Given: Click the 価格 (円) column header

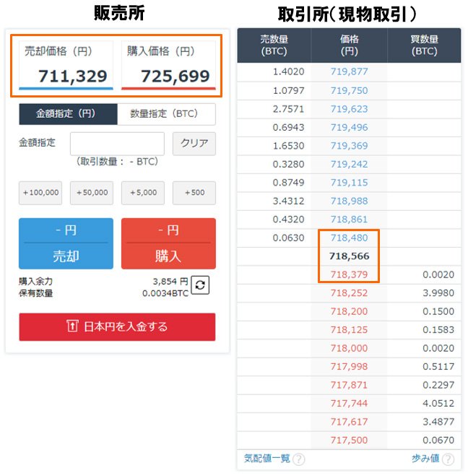Looking at the screenshot, I should point(349,46).
